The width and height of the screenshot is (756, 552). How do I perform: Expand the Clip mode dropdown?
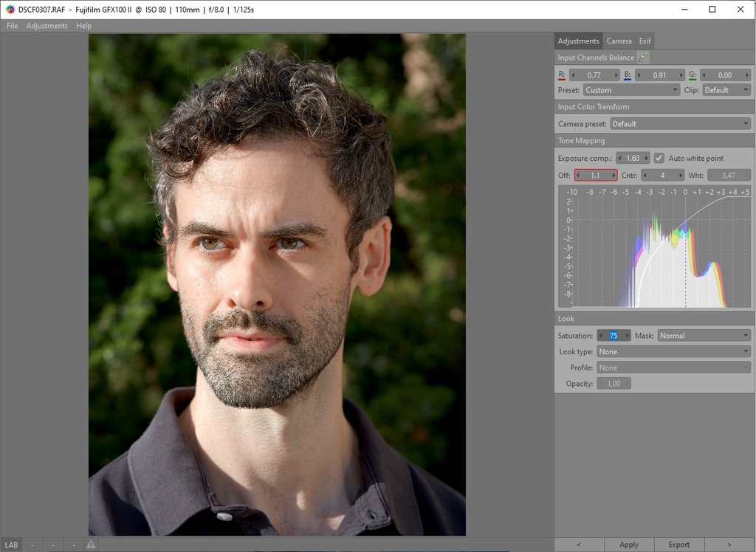pyautogui.click(x=726, y=90)
